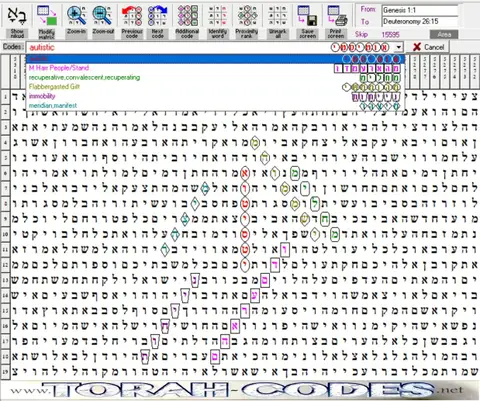This screenshot has height=401, width=480.
Task: Click the gray Area button
Action: pyautogui.click(x=444, y=34)
